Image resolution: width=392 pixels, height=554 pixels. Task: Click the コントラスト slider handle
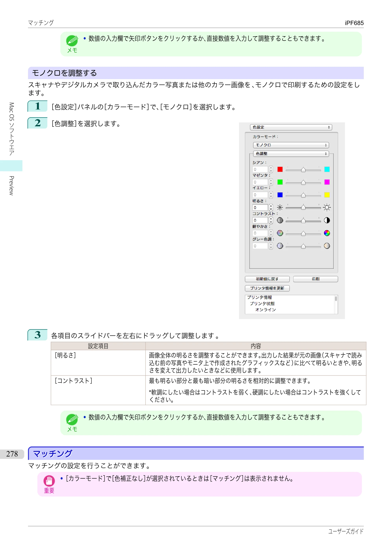(x=303, y=221)
